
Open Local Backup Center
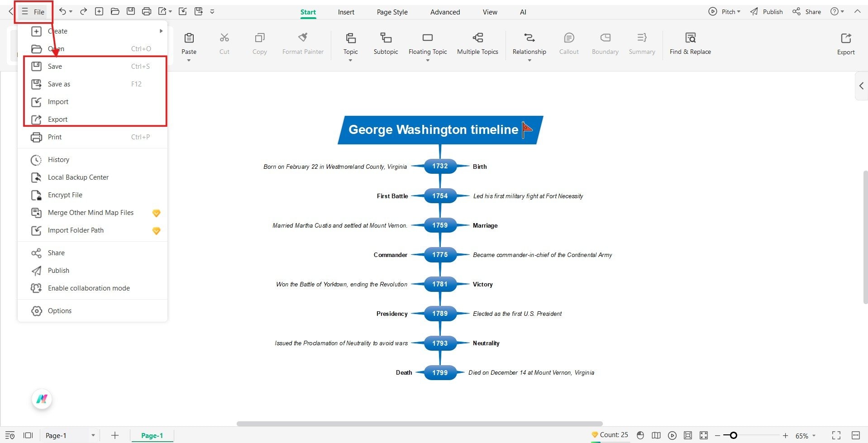click(92, 177)
